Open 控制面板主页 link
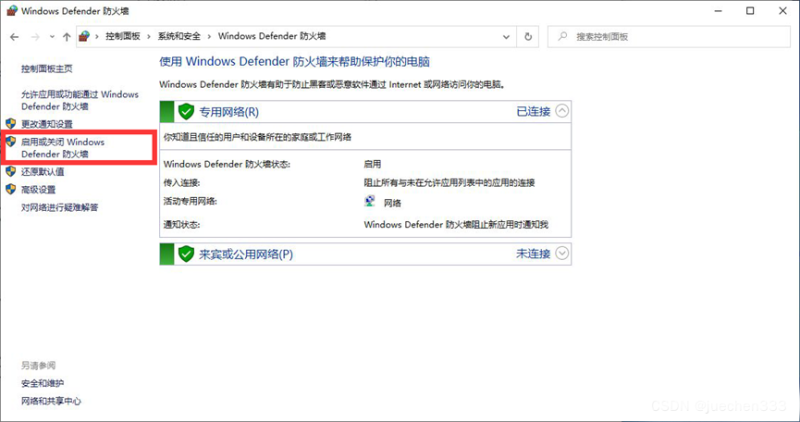Image resolution: width=800 pixels, height=422 pixels. [47, 69]
